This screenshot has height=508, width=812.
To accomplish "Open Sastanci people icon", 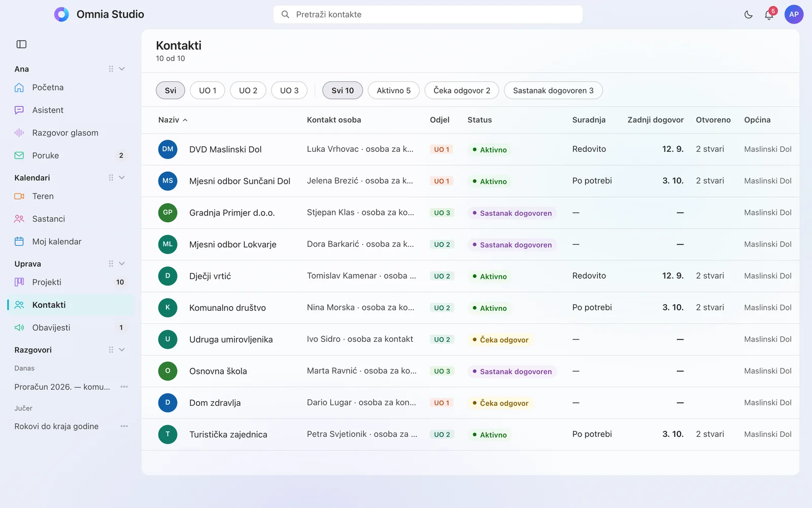I will pyautogui.click(x=19, y=219).
